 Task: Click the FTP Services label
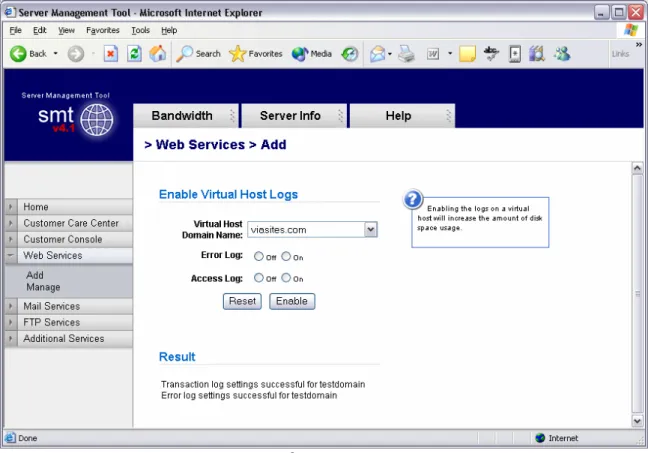click(x=51, y=322)
